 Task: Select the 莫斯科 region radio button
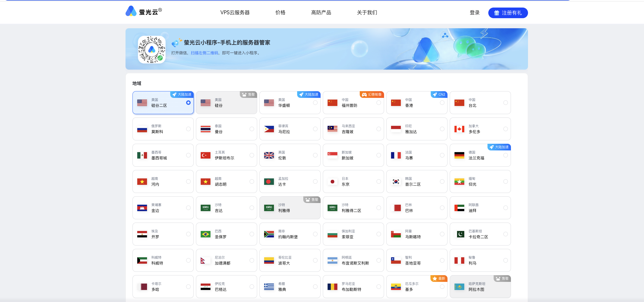[188, 129]
